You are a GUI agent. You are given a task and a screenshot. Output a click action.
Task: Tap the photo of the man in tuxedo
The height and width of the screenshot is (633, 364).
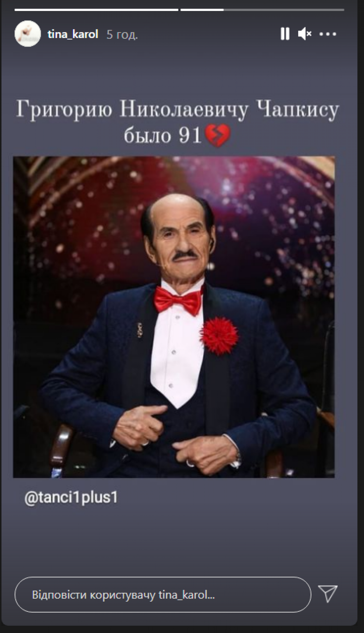(174, 317)
